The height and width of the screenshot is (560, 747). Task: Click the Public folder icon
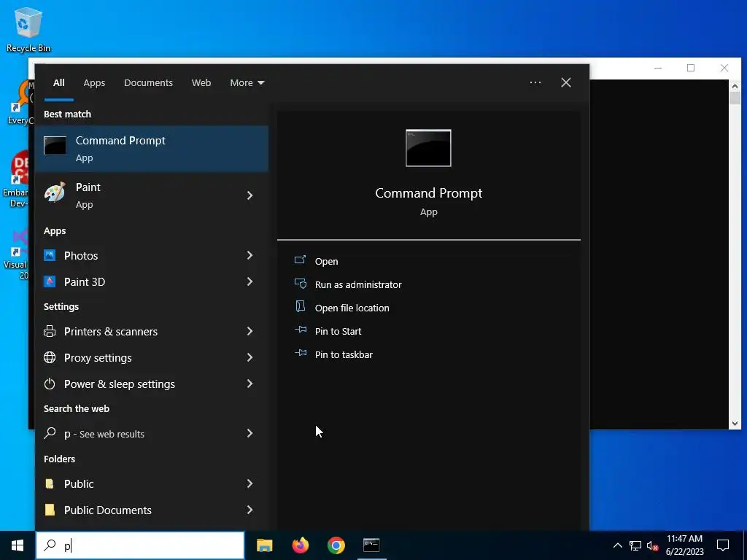(x=49, y=484)
